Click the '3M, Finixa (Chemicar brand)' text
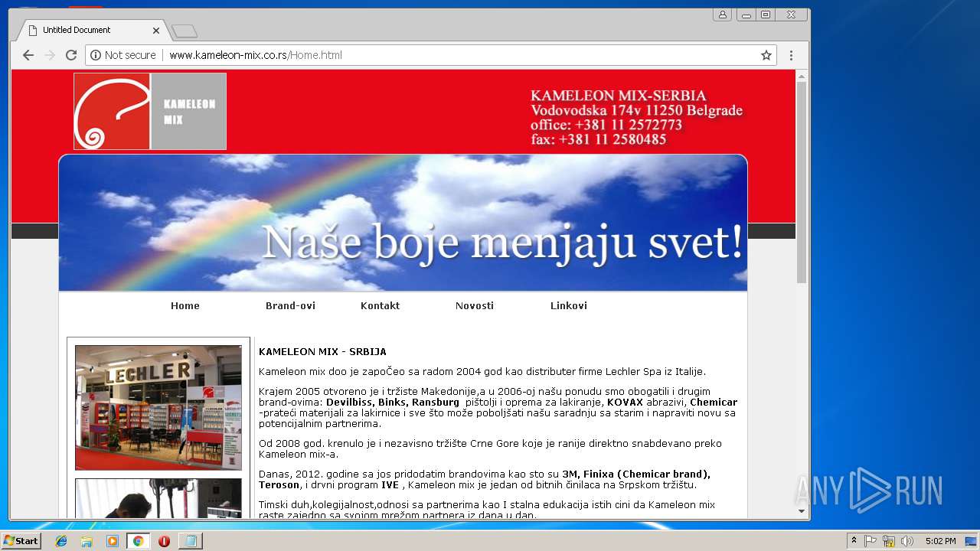 (636, 474)
